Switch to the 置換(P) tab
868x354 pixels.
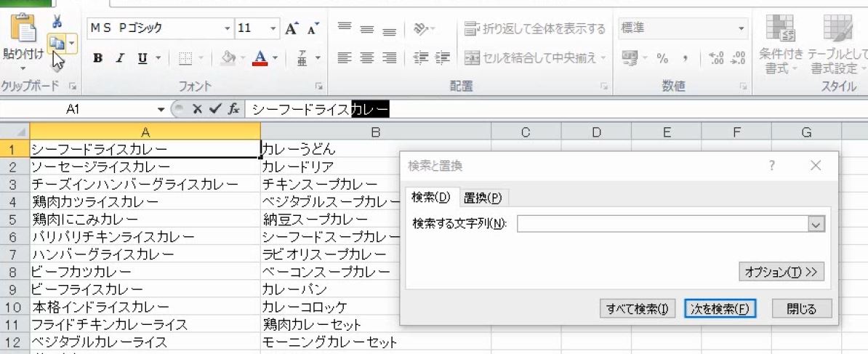[483, 198]
